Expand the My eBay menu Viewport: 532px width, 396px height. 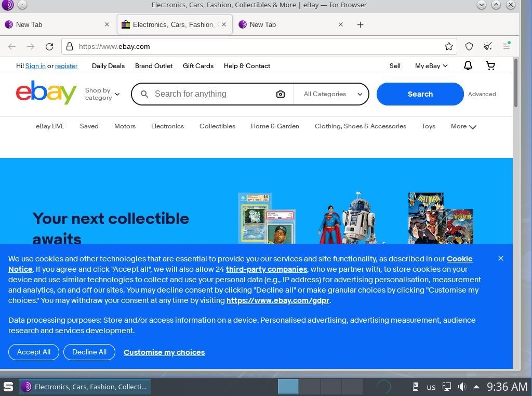431,66
